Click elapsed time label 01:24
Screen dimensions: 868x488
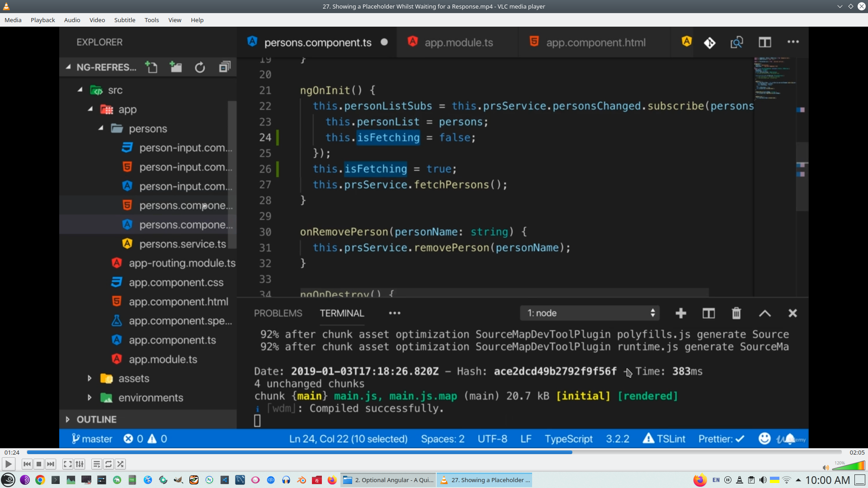tap(12, 452)
